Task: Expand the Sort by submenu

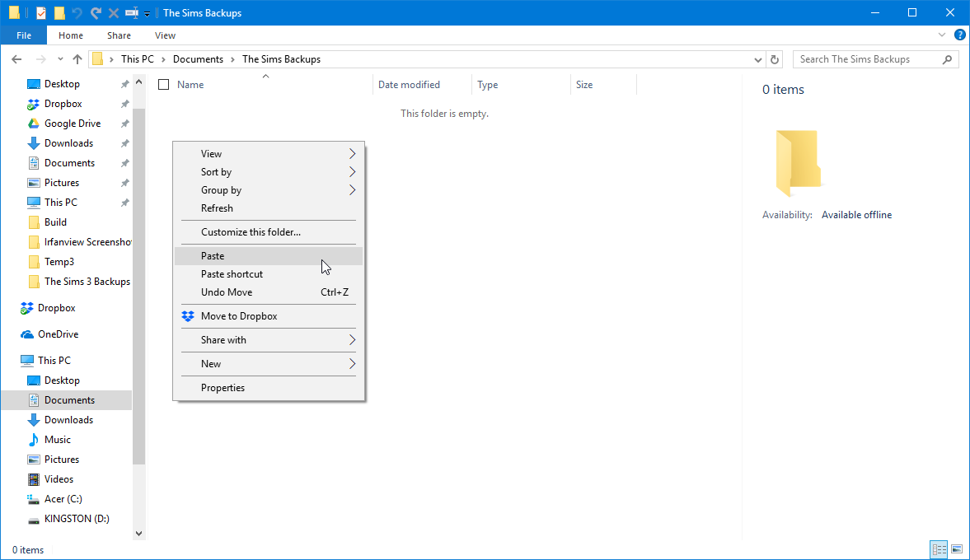Action: [x=269, y=172]
